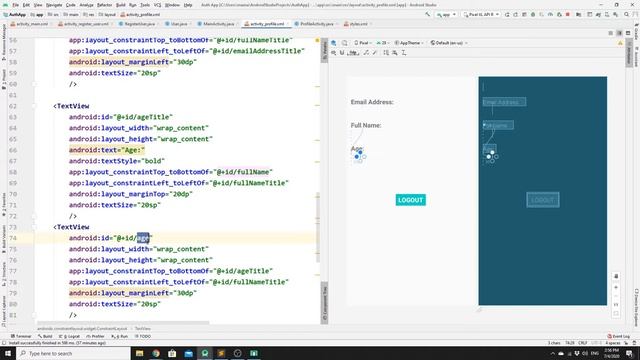The image size is (640, 360).
Task: Open the Run tool window
Action: click(x=120, y=336)
